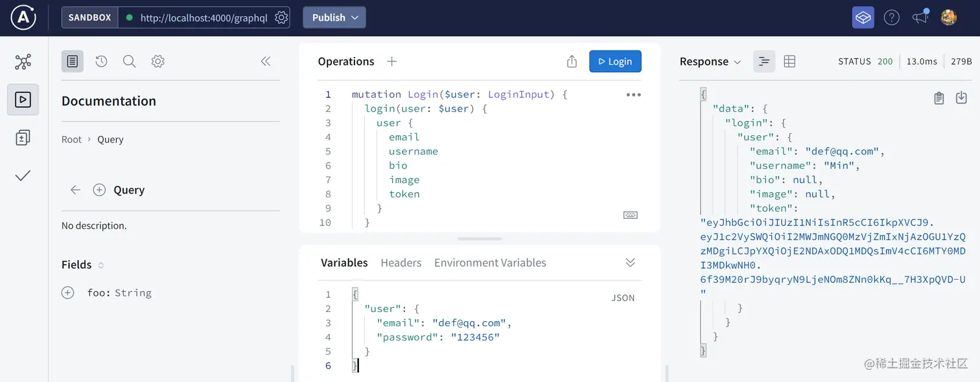The height and width of the screenshot is (382, 980).
Task: Open the operation options ellipsis menu
Action: pyautogui.click(x=633, y=95)
